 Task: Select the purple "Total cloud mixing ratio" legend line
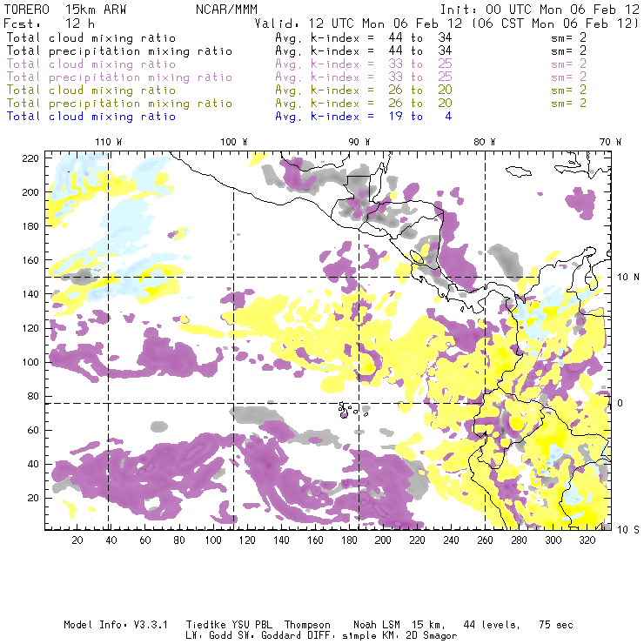(91, 64)
